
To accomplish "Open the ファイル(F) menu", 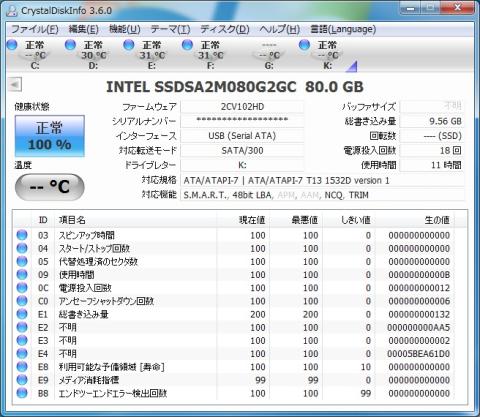I will coord(35,29).
